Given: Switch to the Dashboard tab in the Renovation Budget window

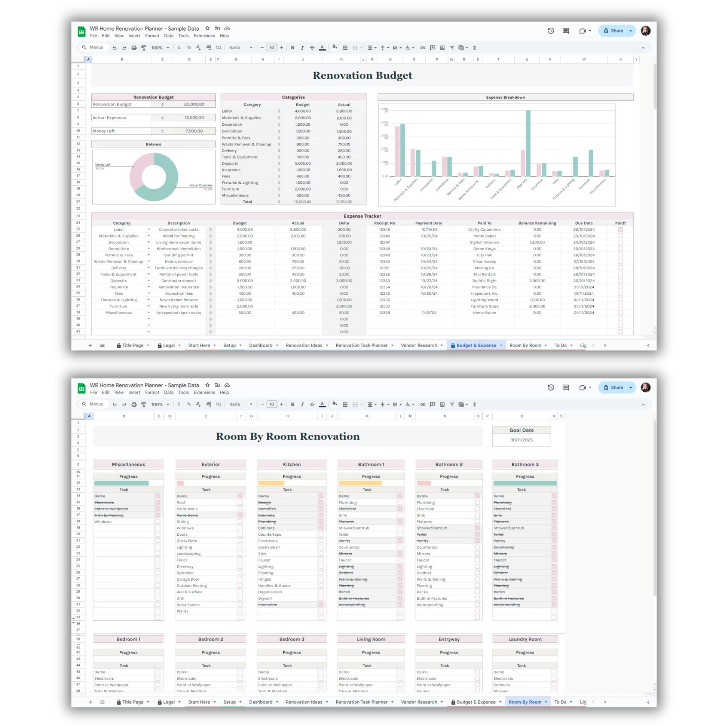Looking at the screenshot, I should (260, 345).
